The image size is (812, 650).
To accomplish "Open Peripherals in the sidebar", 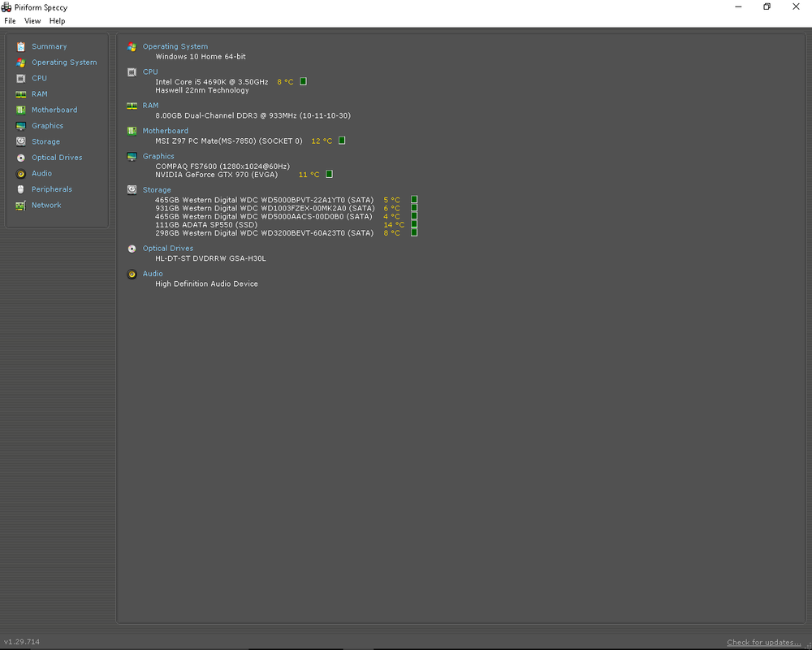I will 52,189.
